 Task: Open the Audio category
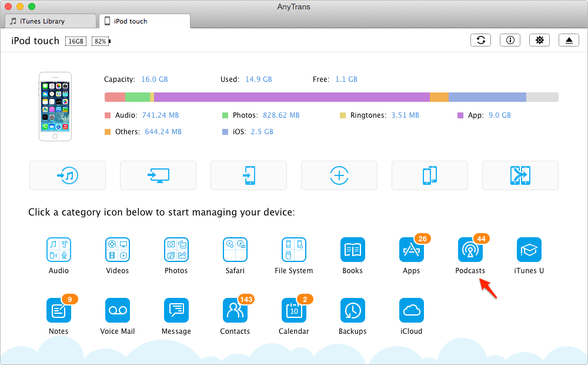pos(58,250)
